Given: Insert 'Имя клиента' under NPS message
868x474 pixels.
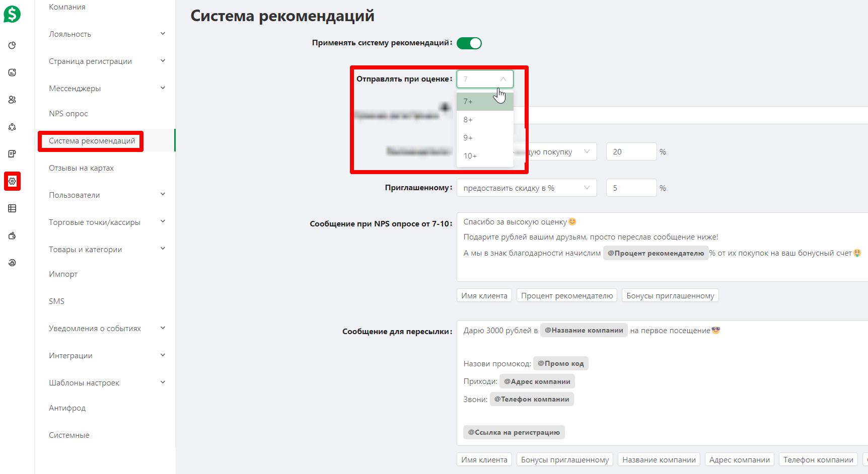Looking at the screenshot, I should click(484, 296).
